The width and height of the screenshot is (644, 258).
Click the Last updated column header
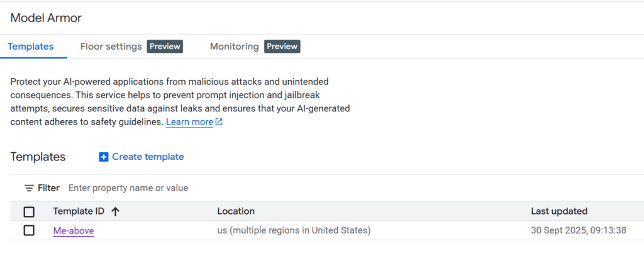click(559, 211)
